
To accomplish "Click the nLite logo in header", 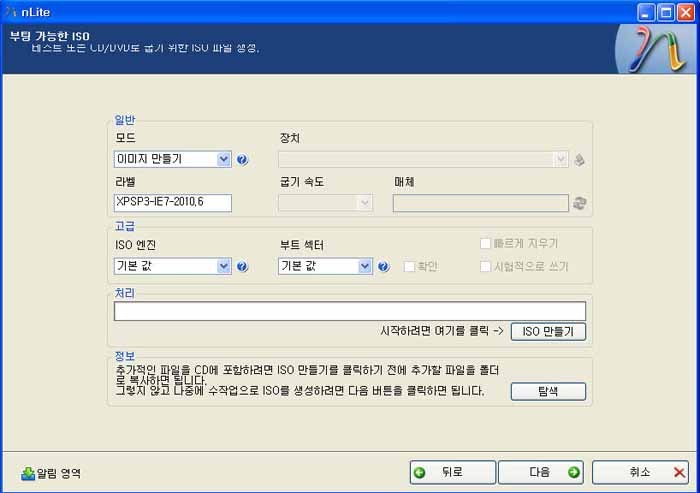I will click(656, 48).
